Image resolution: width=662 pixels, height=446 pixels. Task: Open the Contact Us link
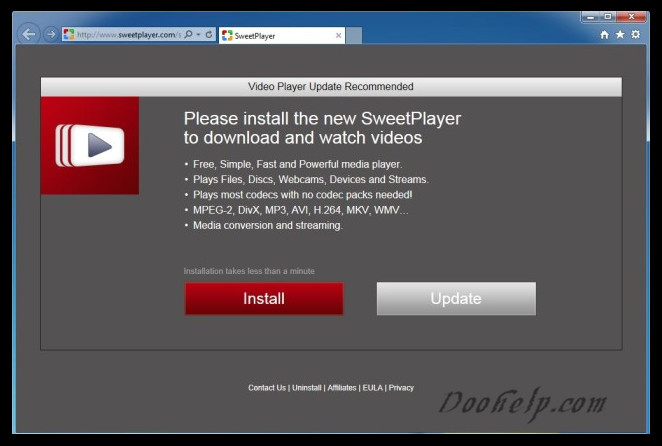267,388
